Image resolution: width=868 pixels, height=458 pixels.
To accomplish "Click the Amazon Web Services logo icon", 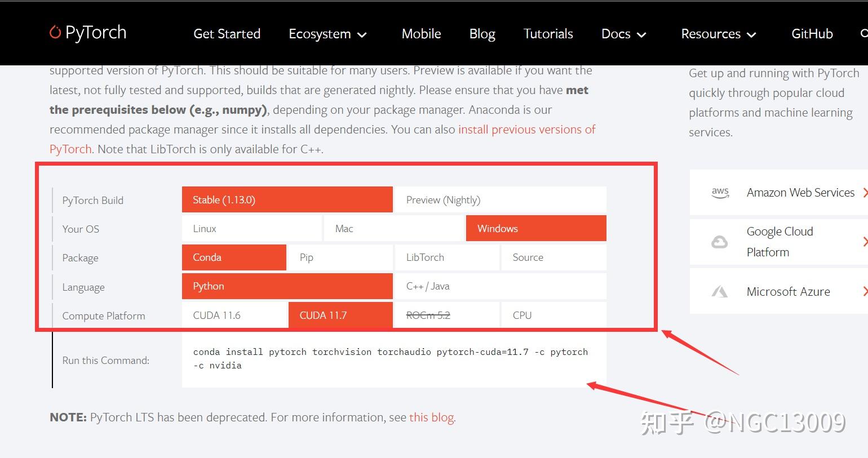I will click(x=720, y=193).
